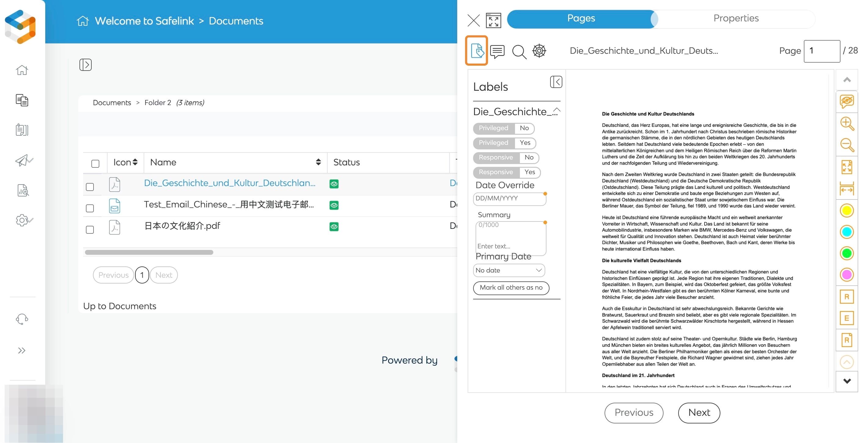The height and width of the screenshot is (443, 868).
Task: Open the Primary Date dropdown
Action: click(x=509, y=270)
